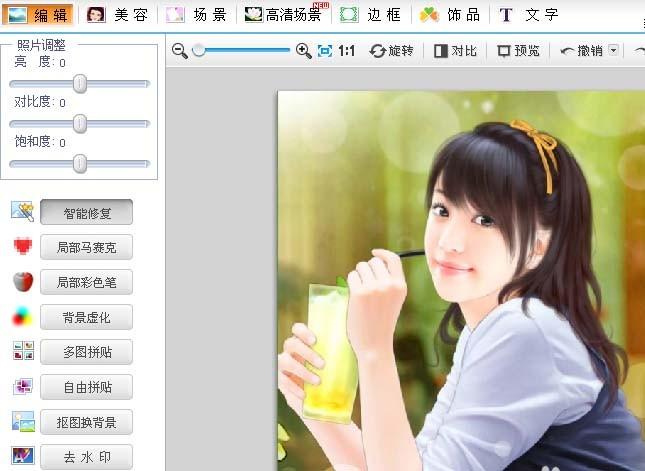This screenshot has width=645, height=471.
Task: Click the zoom in magnifier icon
Action: [x=304, y=51]
